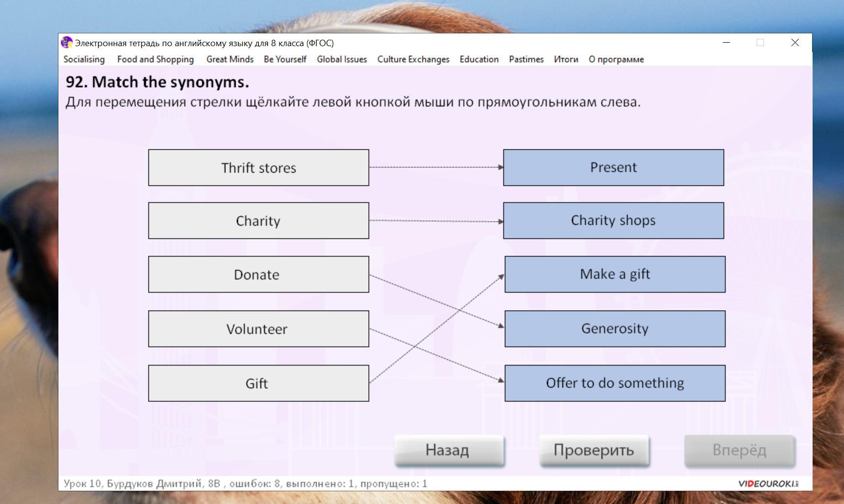
Task: Open the Global Issues menu
Action: pyautogui.click(x=342, y=59)
